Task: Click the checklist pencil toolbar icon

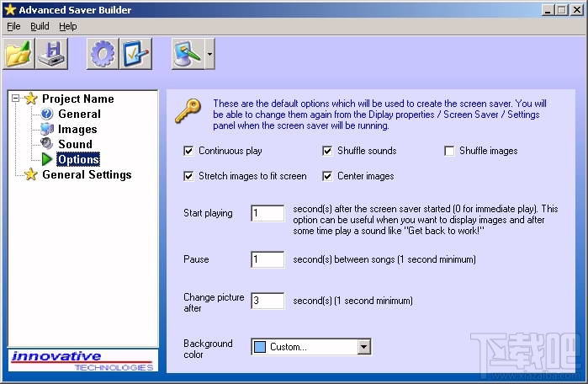Action: point(135,54)
